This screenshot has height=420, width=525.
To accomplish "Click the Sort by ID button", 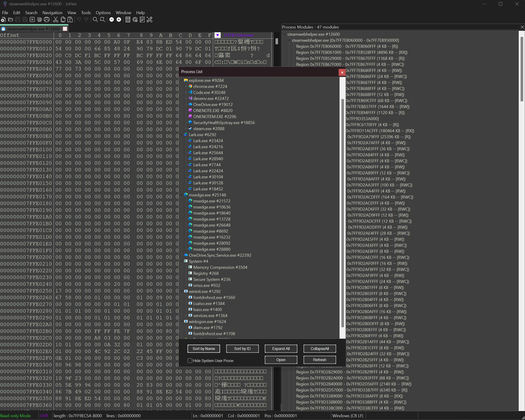I will [x=242, y=349].
